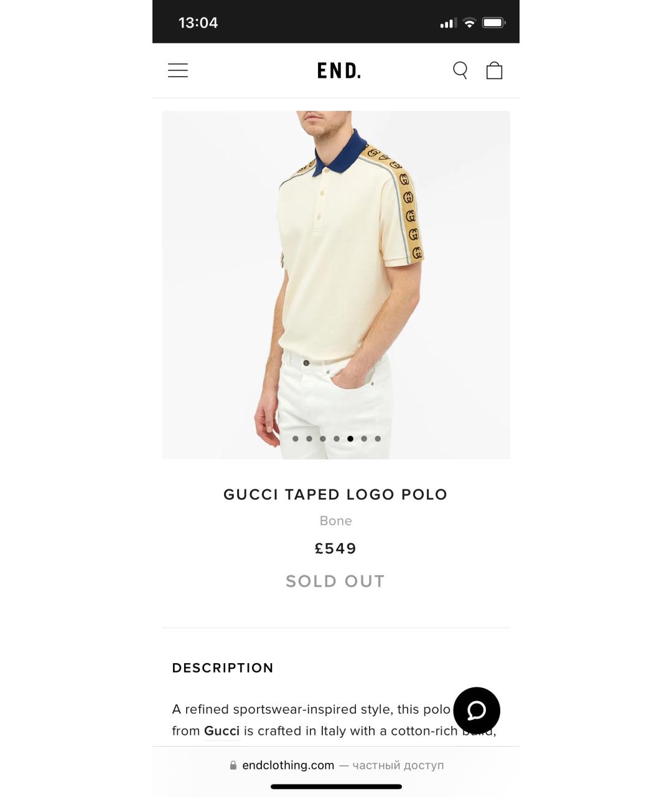Image resolution: width=672 pixels, height=797 pixels.
Task: Tap the lock icon in address bar
Action: (233, 765)
